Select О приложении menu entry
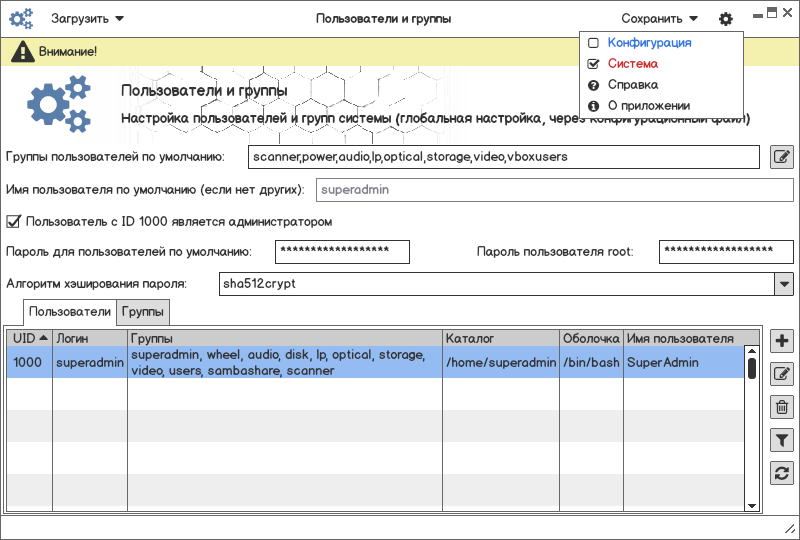 pos(648,106)
